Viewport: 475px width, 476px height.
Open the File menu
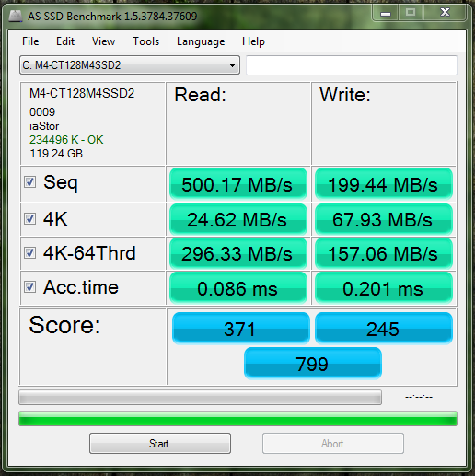coord(30,41)
